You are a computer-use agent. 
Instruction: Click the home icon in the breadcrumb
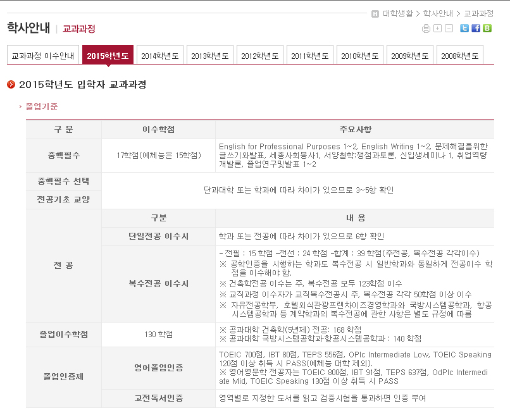[x=375, y=14]
